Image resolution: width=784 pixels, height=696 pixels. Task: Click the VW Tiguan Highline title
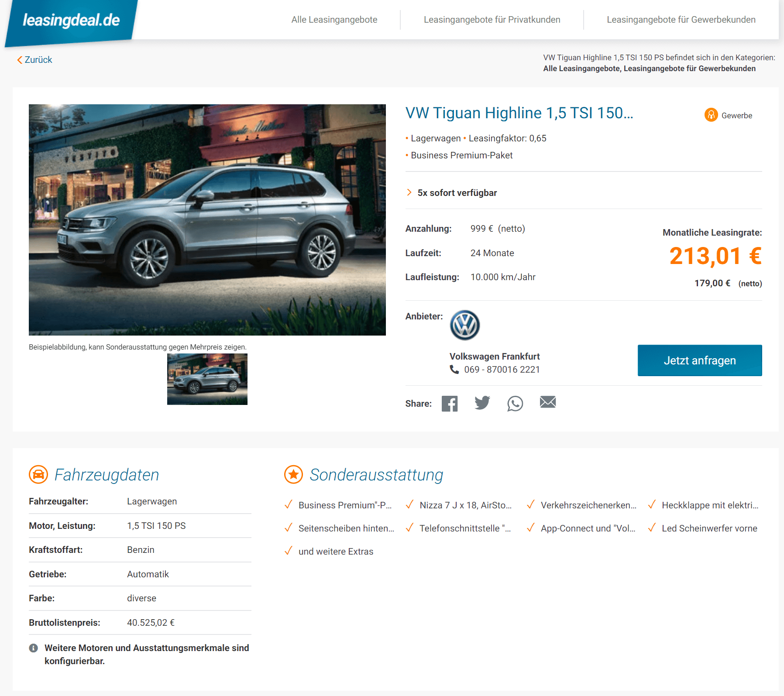519,113
